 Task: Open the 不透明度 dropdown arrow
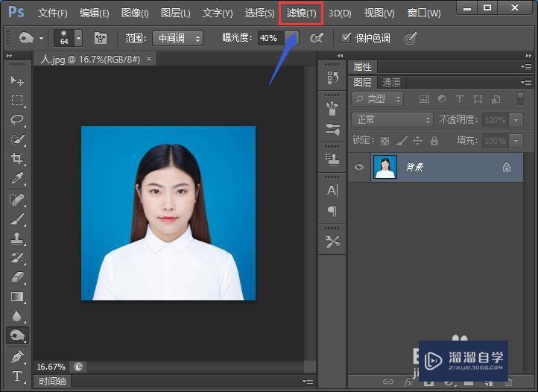point(516,120)
